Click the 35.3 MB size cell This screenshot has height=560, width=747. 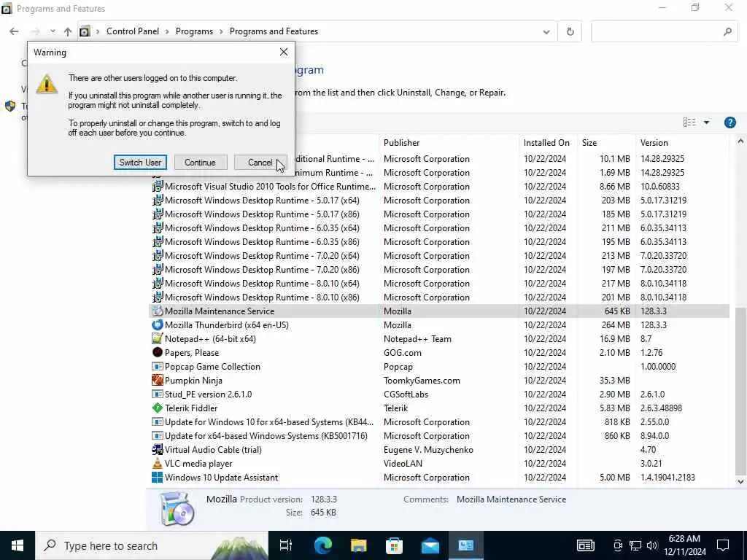click(x=614, y=381)
